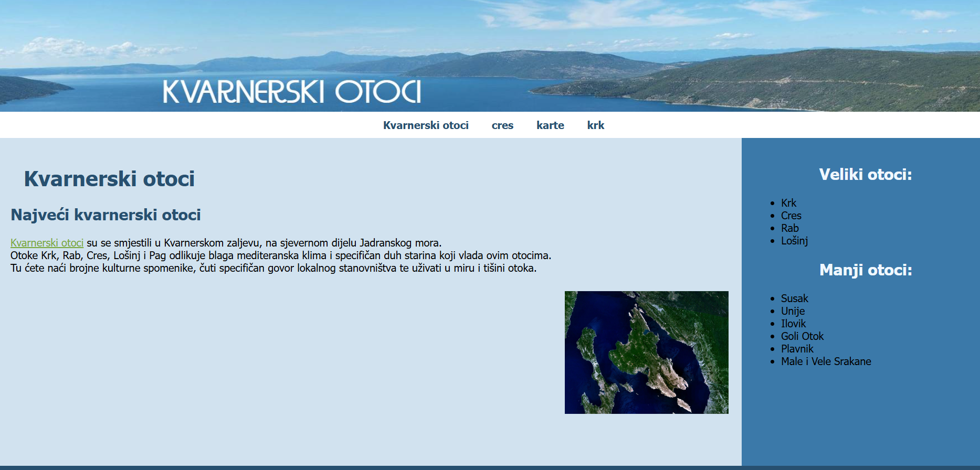
Task: Click the Kvarnerski otoci main heading
Action: [109, 179]
